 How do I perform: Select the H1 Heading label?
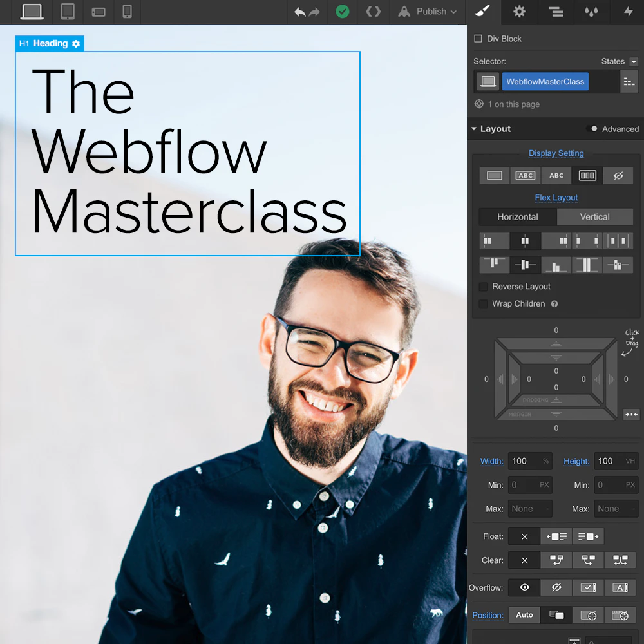coord(50,43)
